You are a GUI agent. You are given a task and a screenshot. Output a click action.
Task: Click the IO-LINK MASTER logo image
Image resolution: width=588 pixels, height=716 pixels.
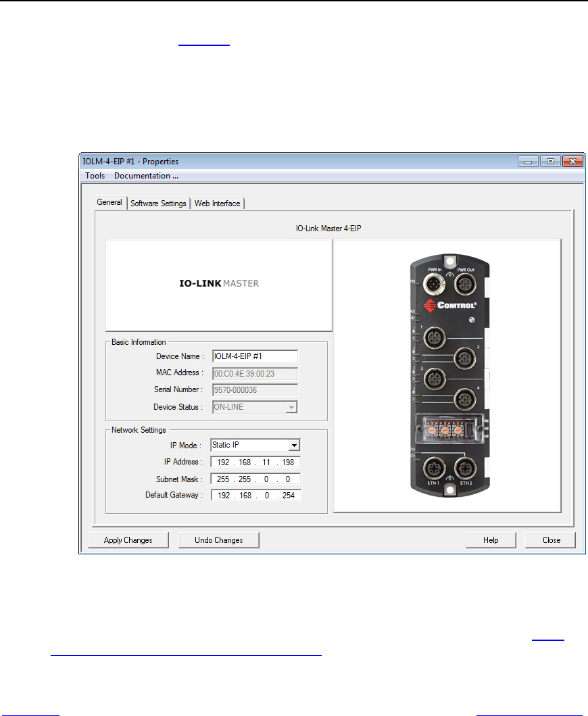(x=219, y=285)
